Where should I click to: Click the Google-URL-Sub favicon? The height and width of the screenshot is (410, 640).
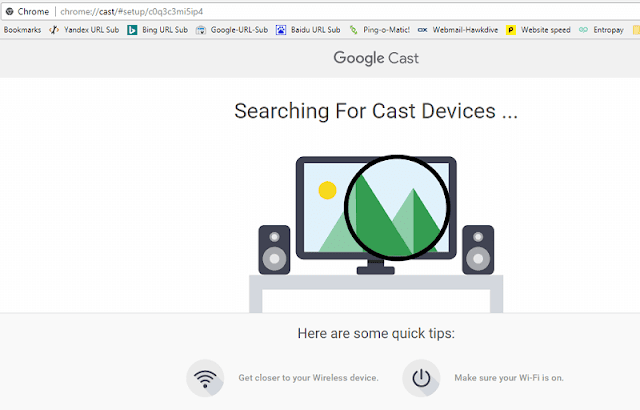tap(200, 30)
